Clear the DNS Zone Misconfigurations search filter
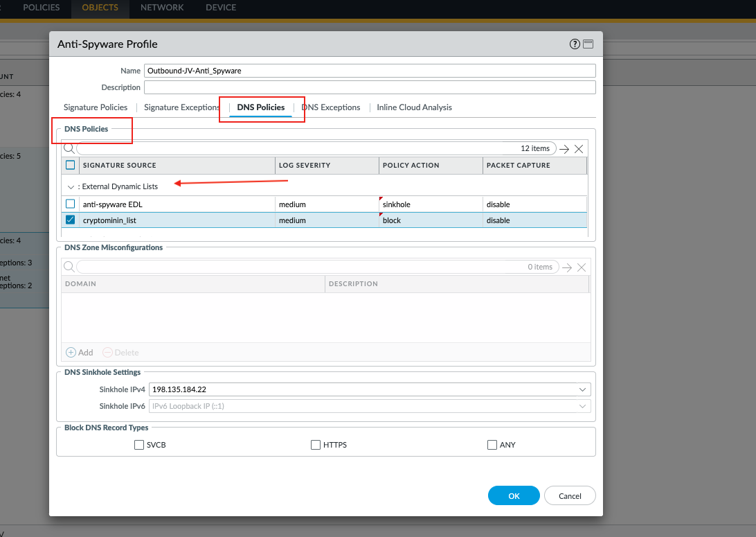Viewport: 756px width, 537px height. point(582,267)
